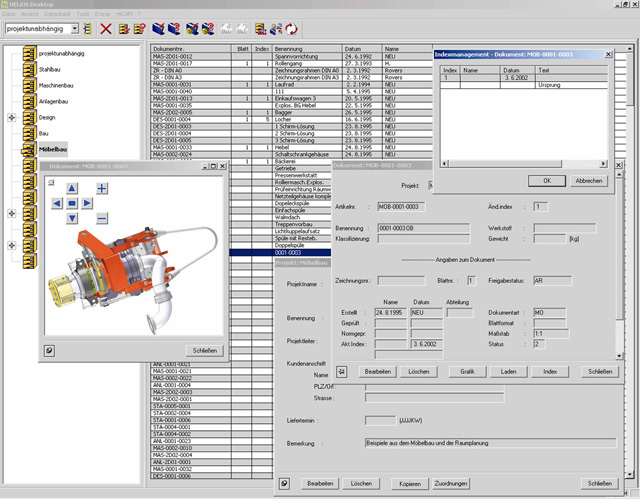Click the Grafik button in the document dialog

pyautogui.click(x=467, y=371)
